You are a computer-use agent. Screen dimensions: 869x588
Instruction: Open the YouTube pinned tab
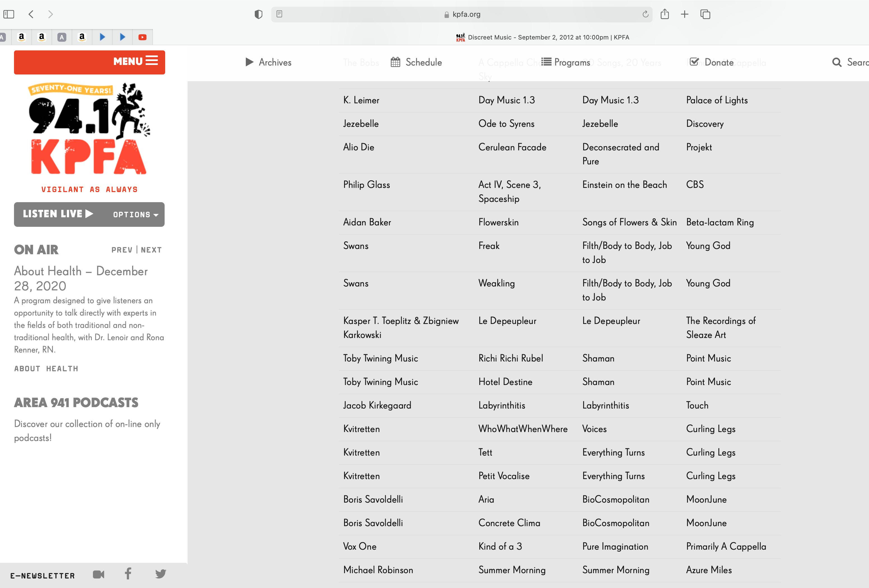point(143,37)
